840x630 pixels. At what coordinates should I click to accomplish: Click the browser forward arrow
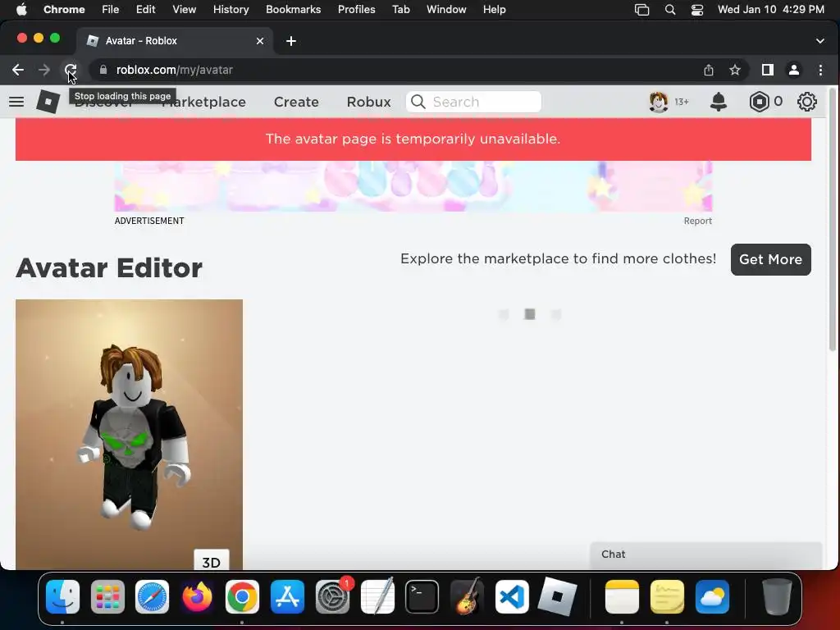coord(44,70)
